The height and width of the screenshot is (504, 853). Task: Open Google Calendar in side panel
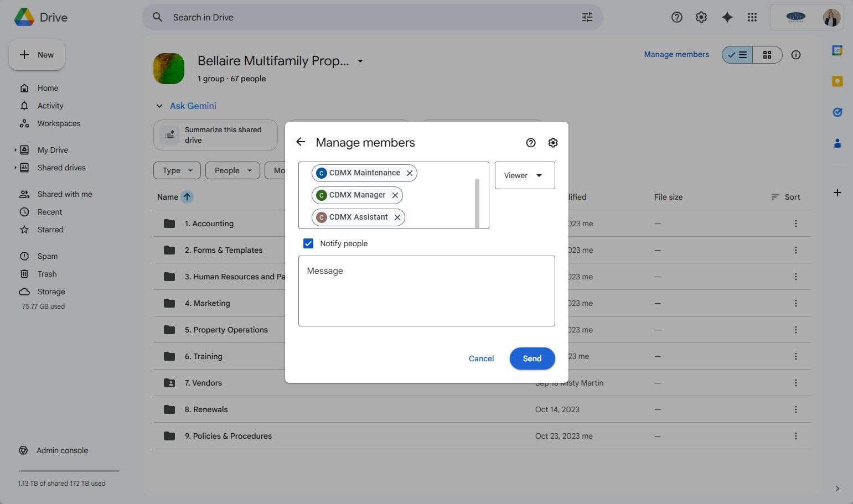(x=837, y=50)
